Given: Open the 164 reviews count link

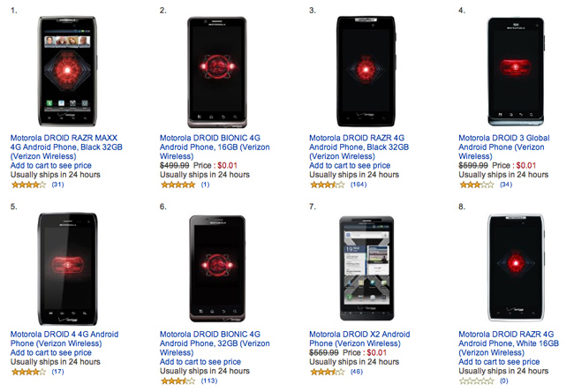Looking at the screenshot, I should click(358, 185).
